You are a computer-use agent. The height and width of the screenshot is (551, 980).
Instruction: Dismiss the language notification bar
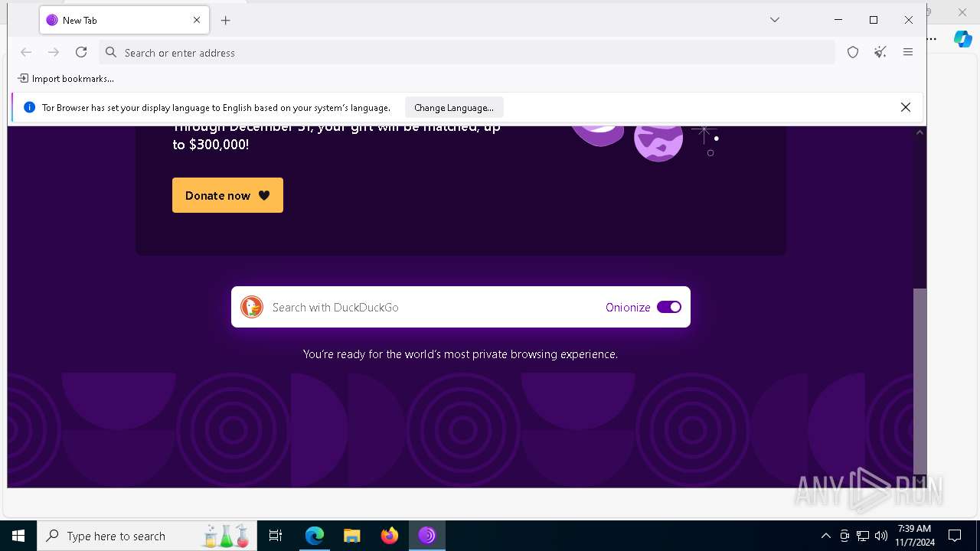tap(906, 107)
